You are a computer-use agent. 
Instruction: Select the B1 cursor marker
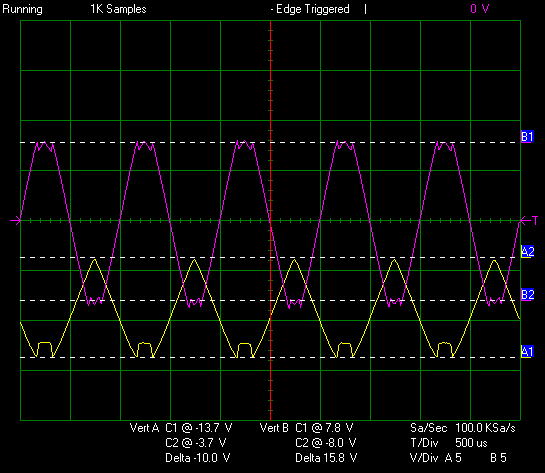click(x=527, y=137)
